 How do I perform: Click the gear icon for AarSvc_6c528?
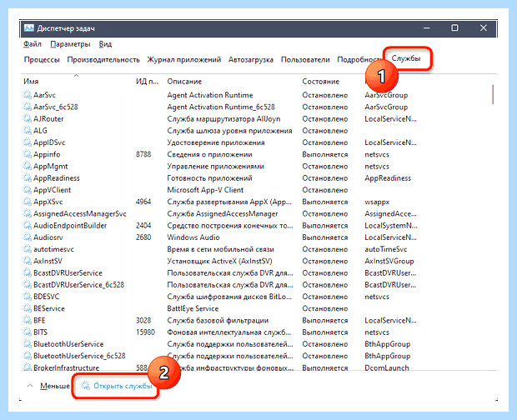(x=28, y=107)
